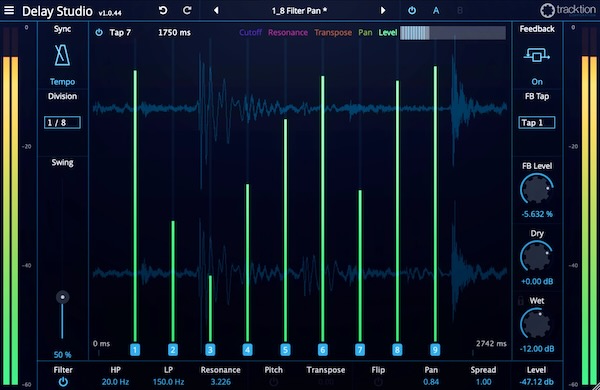This screenshot has height=390, width=600.
Task: Click the 1750 ms tap time value
Action: click(174, 33)
